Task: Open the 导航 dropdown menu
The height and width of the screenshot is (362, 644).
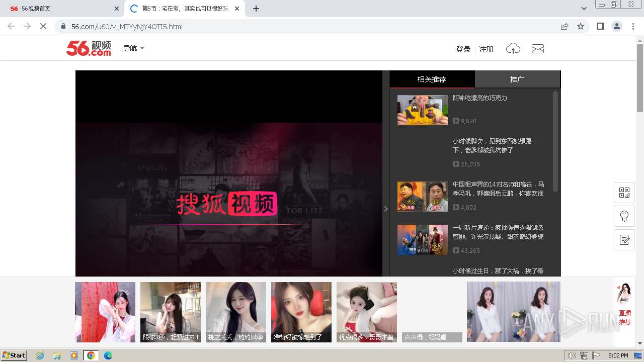Action: tap(133, 48)
